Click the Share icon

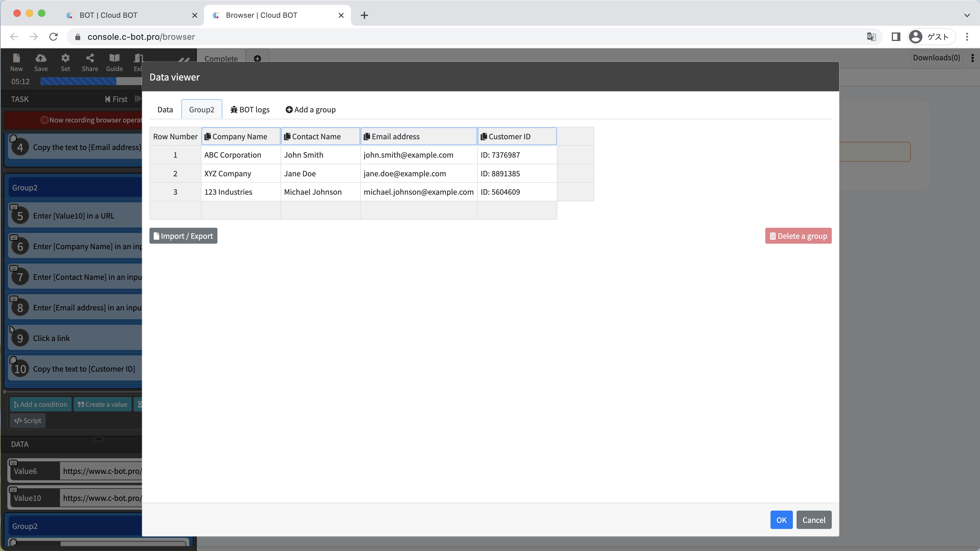pos(90,58)
